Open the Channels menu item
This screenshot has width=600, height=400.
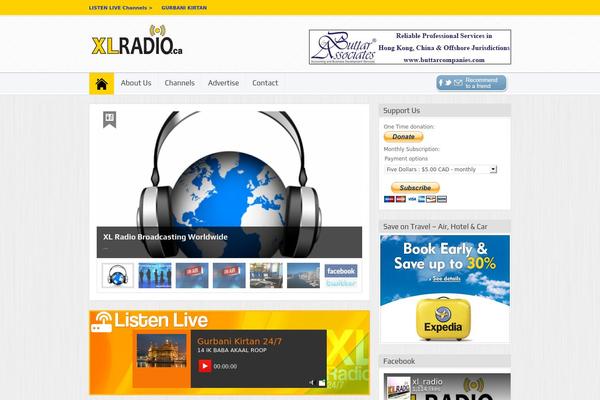tap(179, 83)
